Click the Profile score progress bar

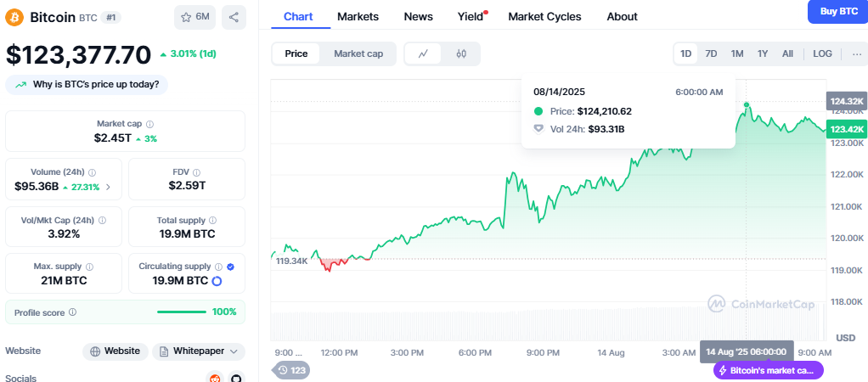(x=182, y=312)
